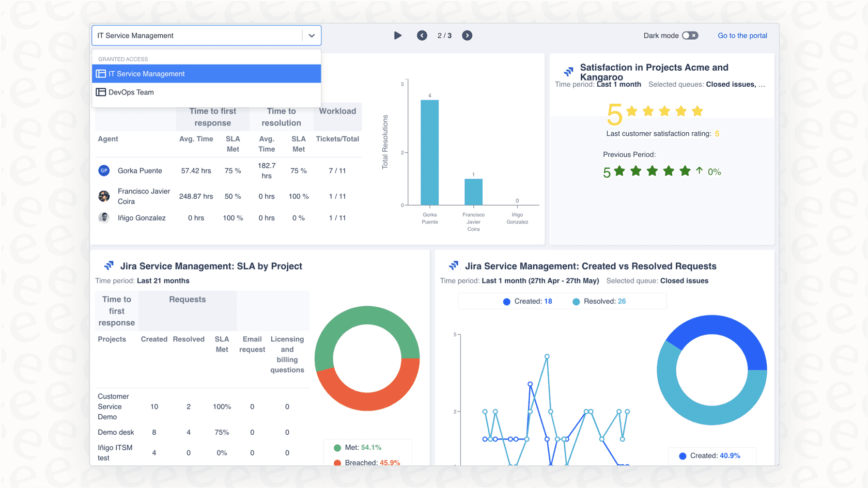Viewport: 868px width, 488px height.
Task: Collapse the dashboard selector dropdown chevron
Action: tap(312, 36)
